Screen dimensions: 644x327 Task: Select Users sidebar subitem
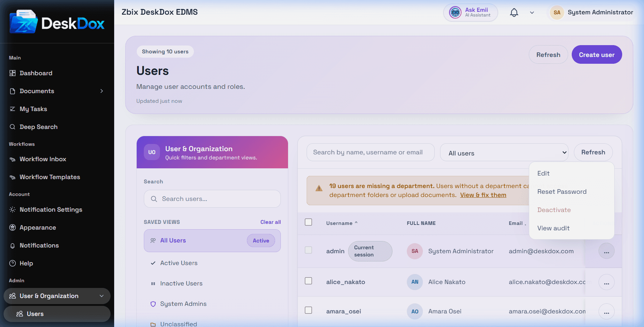click(x=57, y=314)
